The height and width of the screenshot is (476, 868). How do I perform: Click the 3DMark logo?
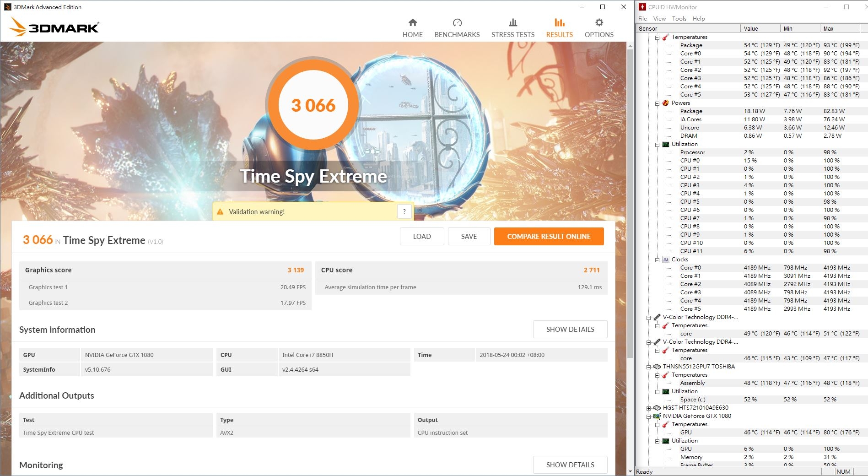54,27
